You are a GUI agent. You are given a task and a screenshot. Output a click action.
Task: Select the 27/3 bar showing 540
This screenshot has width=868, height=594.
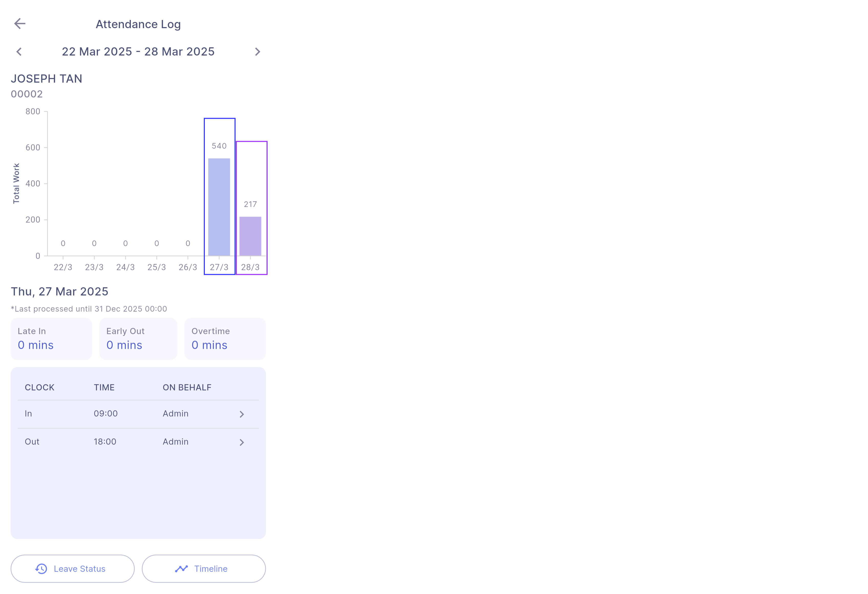pyautogui.click(x=219, y=196)
